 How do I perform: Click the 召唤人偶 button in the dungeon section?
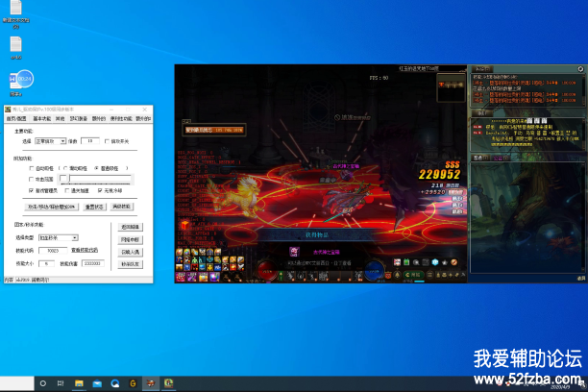pyautogui.click(x=130, y=252)
